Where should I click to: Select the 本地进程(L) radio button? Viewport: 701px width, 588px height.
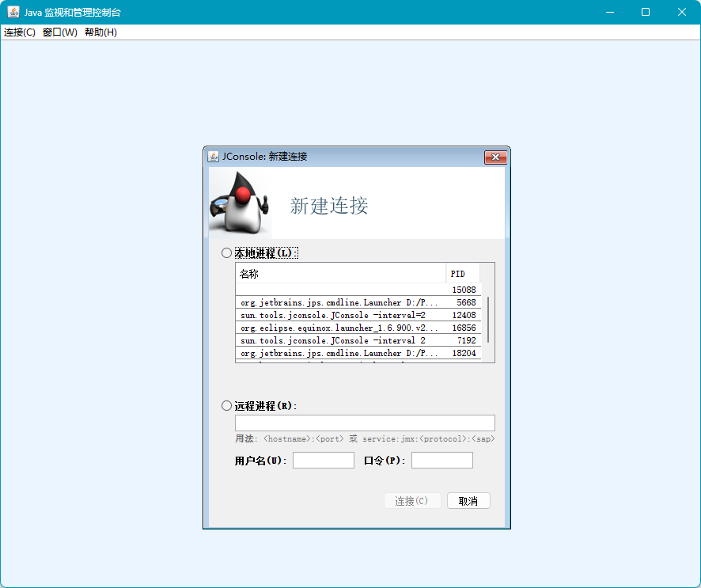tap(226, 253)
